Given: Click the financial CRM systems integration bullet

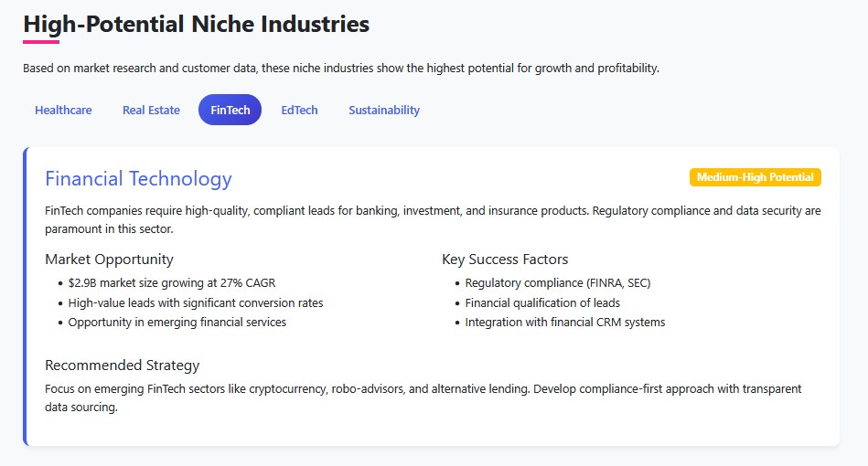Looking at the screenshot, I should click(565, 323).
